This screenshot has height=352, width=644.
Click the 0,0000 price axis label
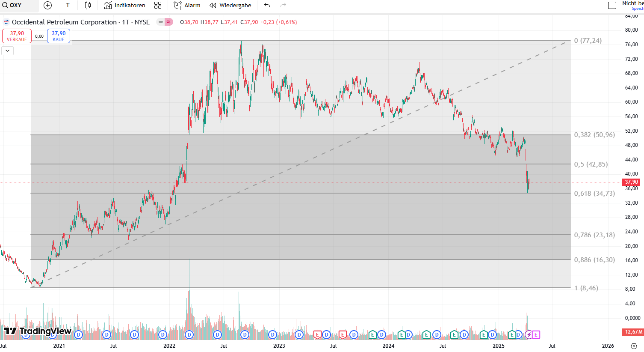(632, 318)
